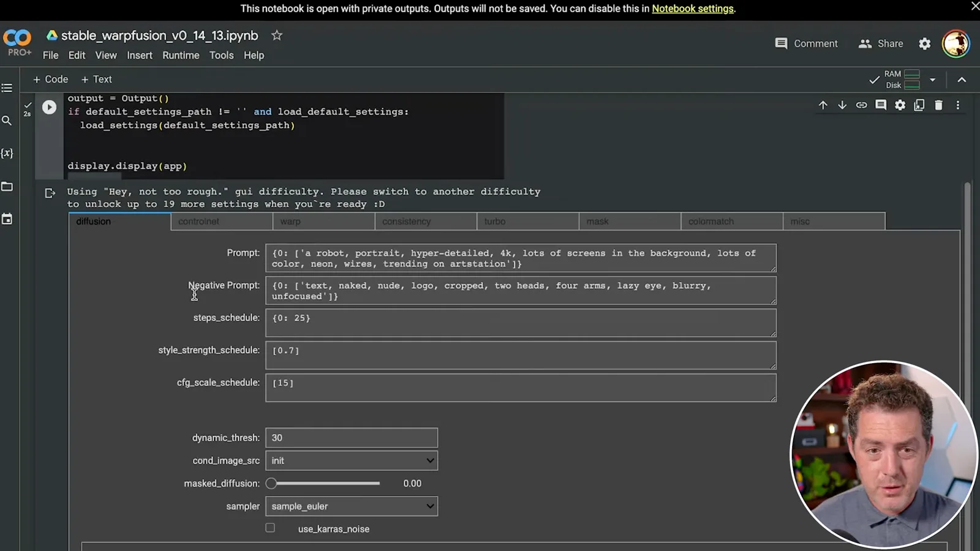980x551 pixels.
Task: Open cell editor settings gear
Action: coord(900,105)
